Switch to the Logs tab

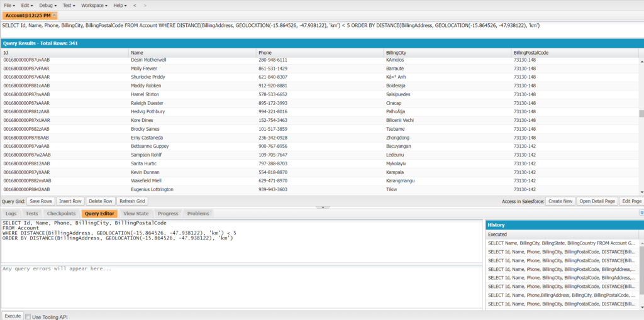click(x=11, y=214)
